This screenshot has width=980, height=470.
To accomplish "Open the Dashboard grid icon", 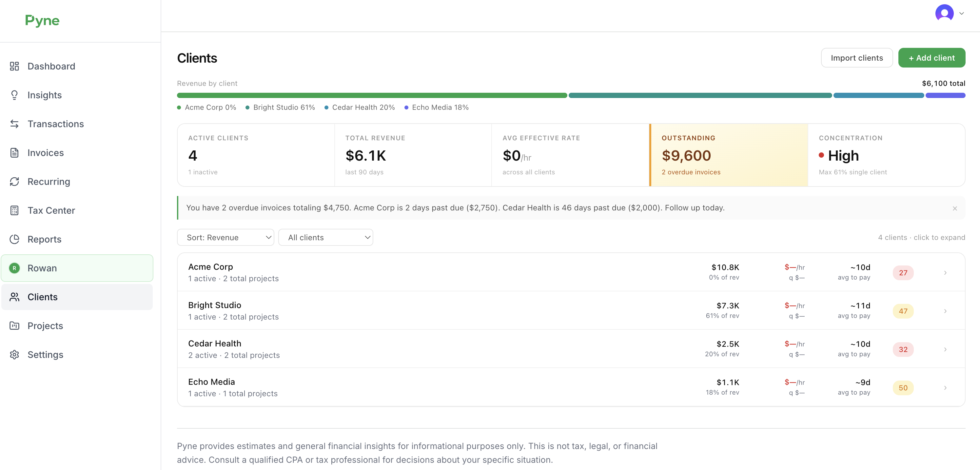I will pos(14,66).
